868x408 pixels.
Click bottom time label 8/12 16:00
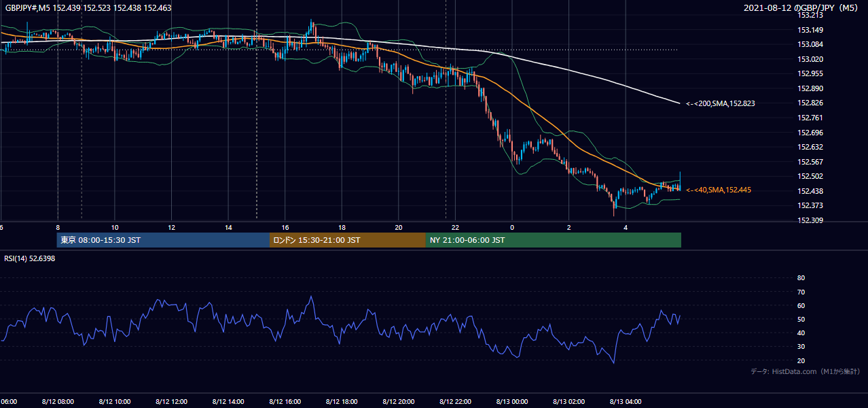click(285, 402)
